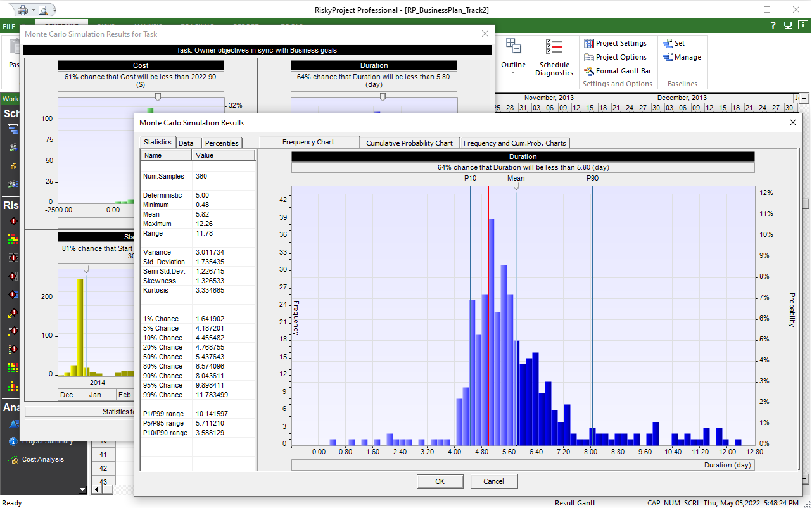Click the Print icon on quick access toolbar
This screenshot has width=812, height=508.
coord(23,10)
